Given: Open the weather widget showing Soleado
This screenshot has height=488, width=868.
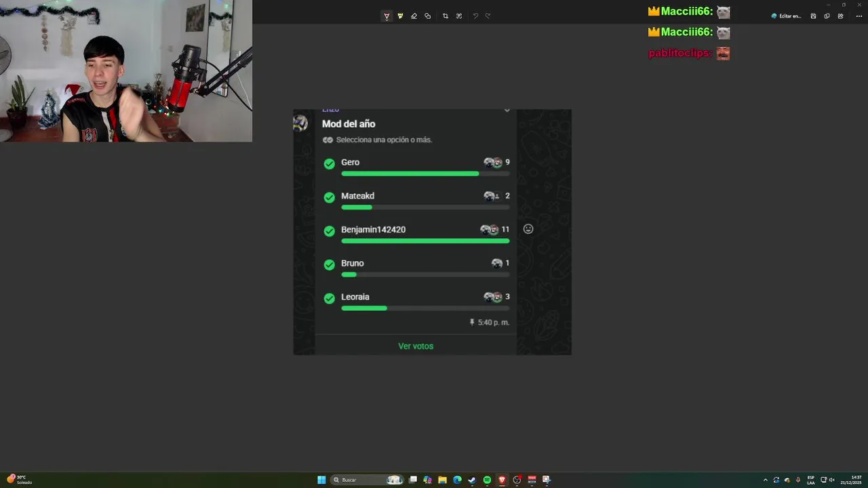Looking at the screenshot, I should click(19, 480).
